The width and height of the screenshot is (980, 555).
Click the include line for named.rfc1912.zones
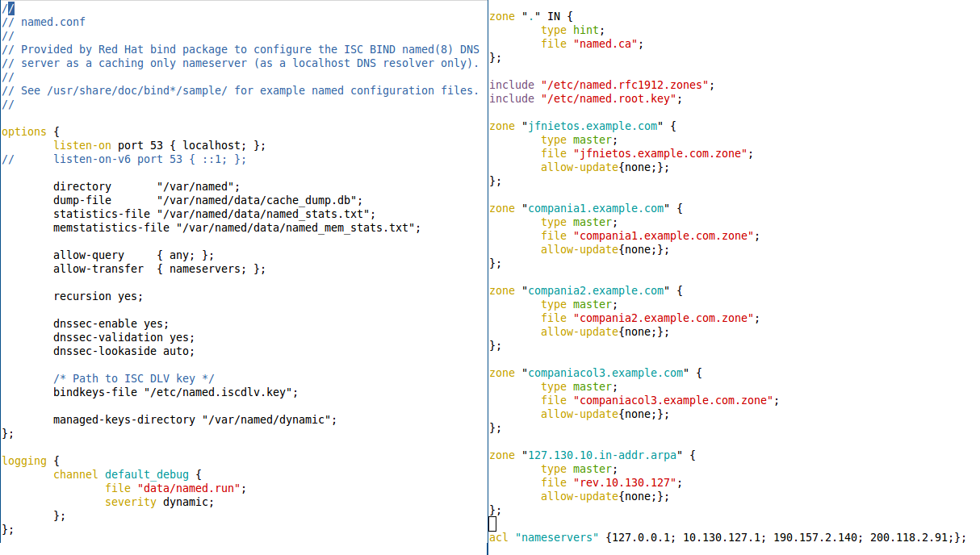click(x=601, y=85)
